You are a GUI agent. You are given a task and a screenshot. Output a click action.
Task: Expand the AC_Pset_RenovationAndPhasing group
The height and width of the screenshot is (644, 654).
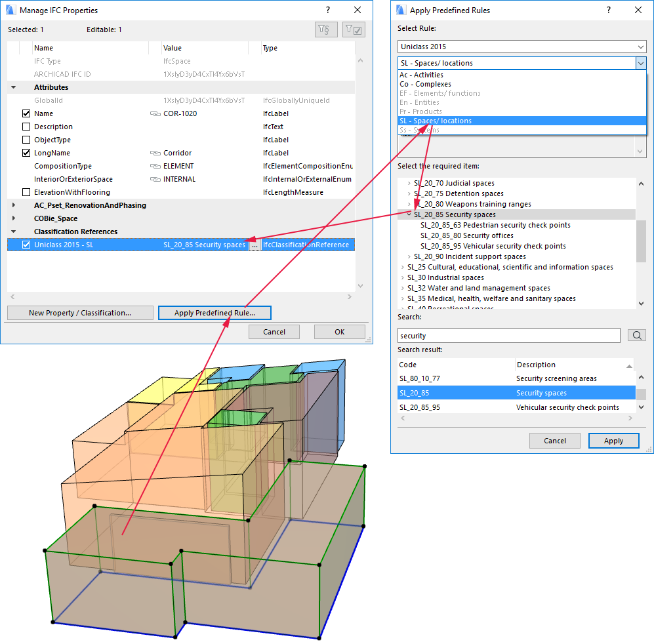coord(13,205)
